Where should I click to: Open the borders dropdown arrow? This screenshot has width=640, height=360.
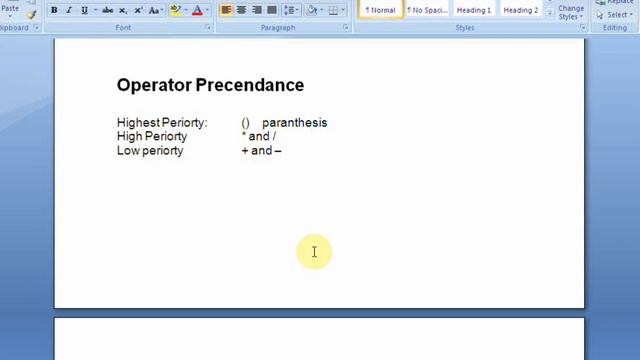pos(343,10)
